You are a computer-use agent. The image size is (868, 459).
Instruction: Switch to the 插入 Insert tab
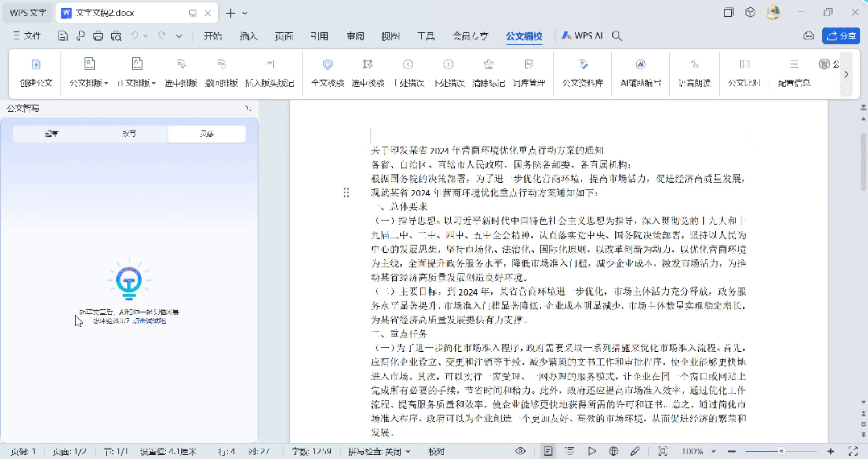[x=249, y=36]
